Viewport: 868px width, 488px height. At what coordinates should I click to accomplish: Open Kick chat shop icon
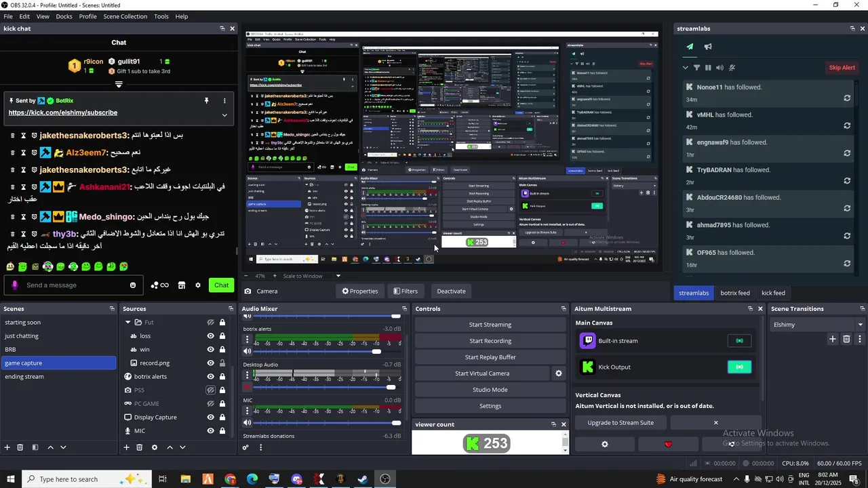181,285
